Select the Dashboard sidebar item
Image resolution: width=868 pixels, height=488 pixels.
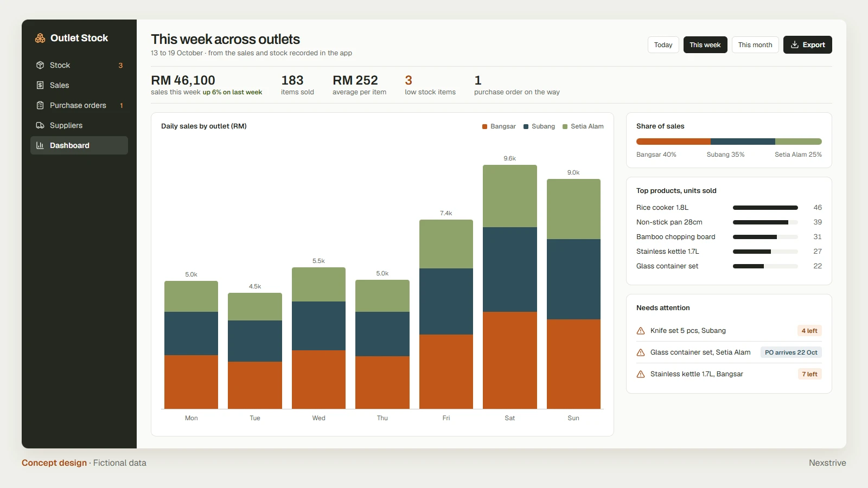click(x=79, y=145)
